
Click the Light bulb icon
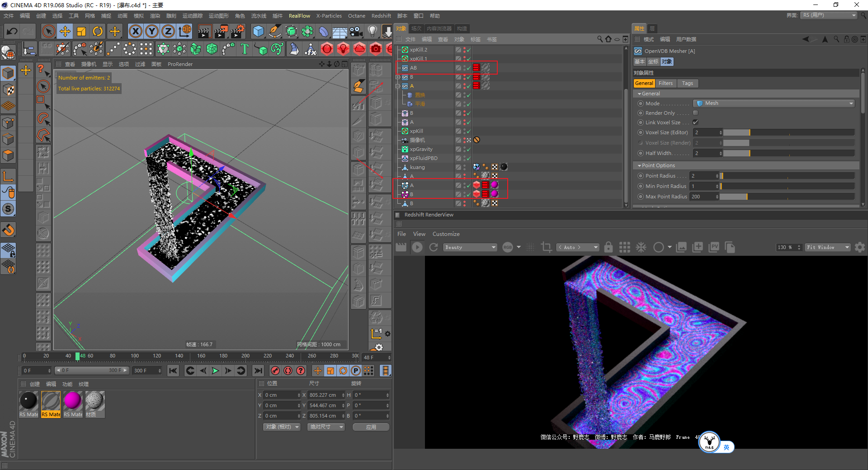click(x=372, y=31)
